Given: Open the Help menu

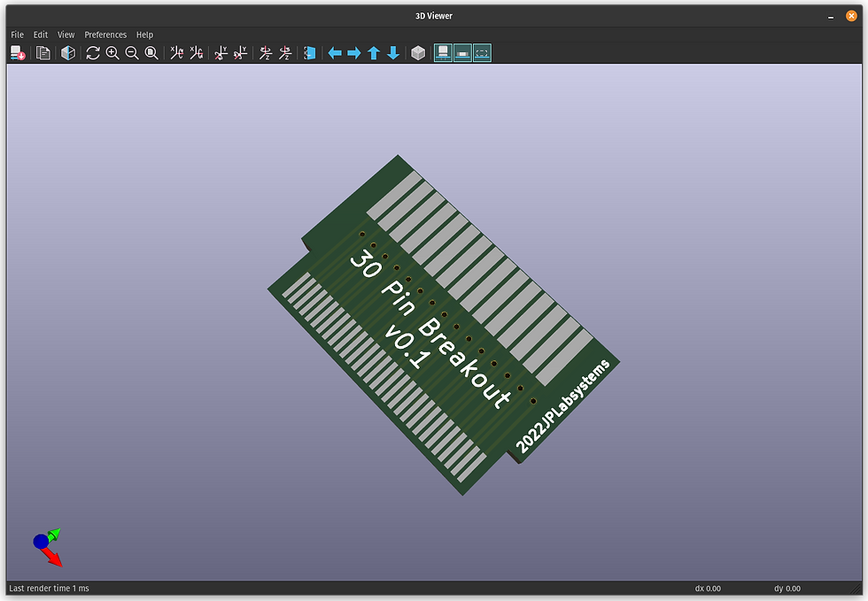Looking at the screenshot, I should (144, 35).
